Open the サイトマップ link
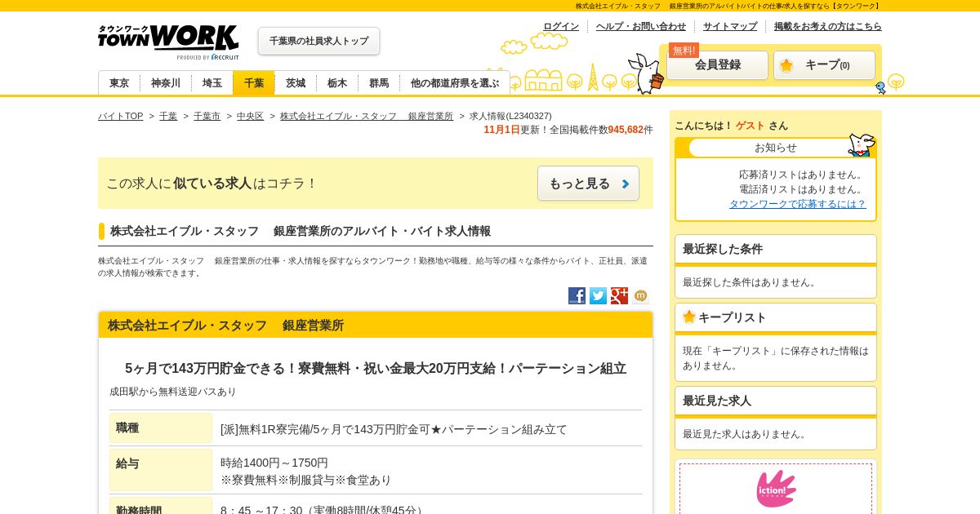 730,26
